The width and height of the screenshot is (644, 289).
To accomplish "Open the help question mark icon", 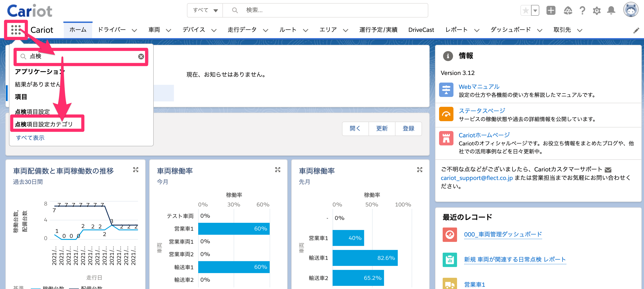I will 582,11.
